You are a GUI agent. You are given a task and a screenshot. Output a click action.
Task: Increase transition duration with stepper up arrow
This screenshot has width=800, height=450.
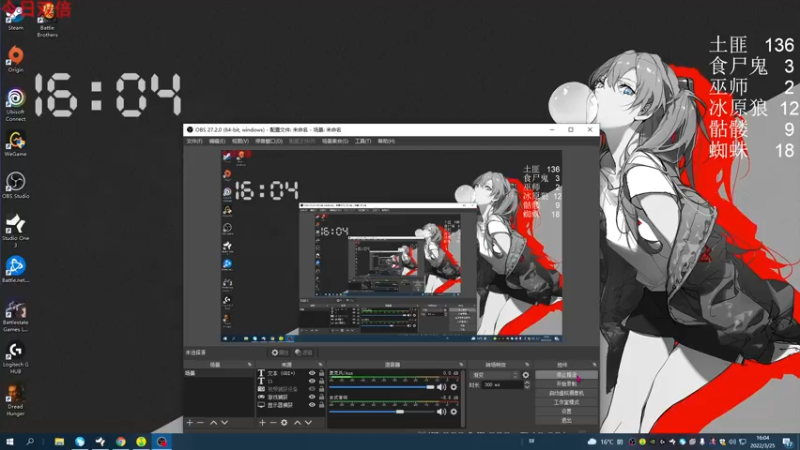click(527, 383)
